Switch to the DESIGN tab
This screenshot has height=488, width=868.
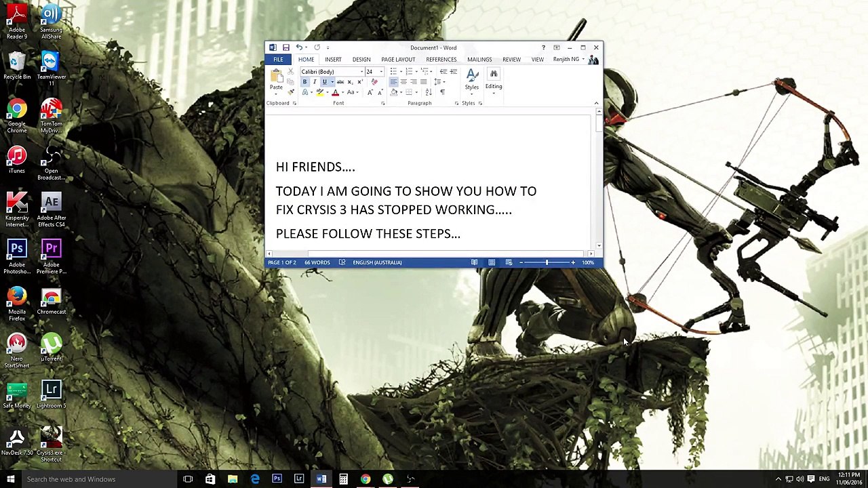361,60
